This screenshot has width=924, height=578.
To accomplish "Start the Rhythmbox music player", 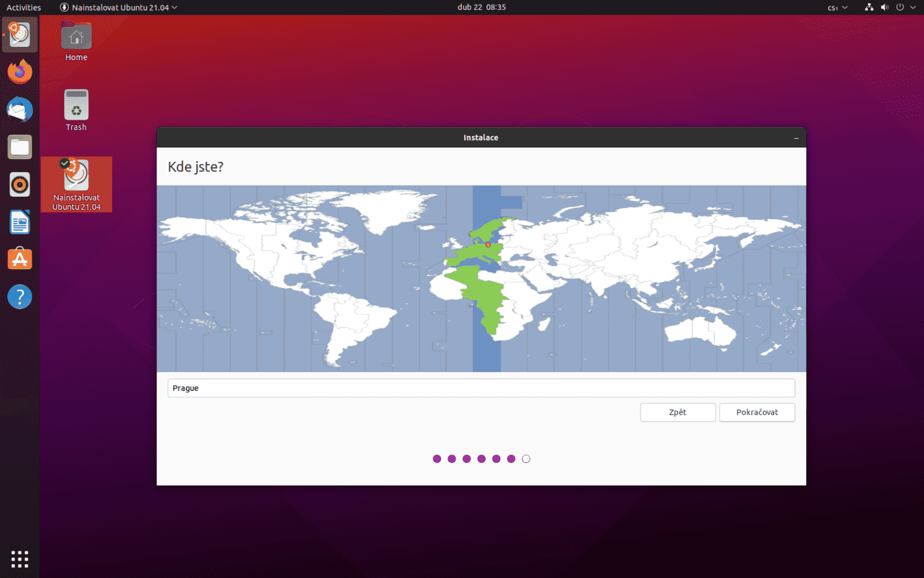I will tap(19, 184).
